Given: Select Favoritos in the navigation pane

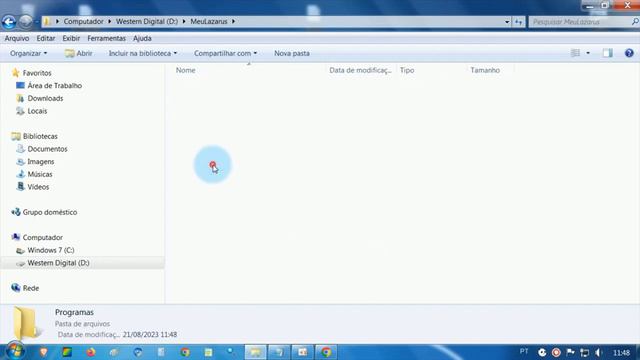Looking at the screenshot, I should pos(37,73).
